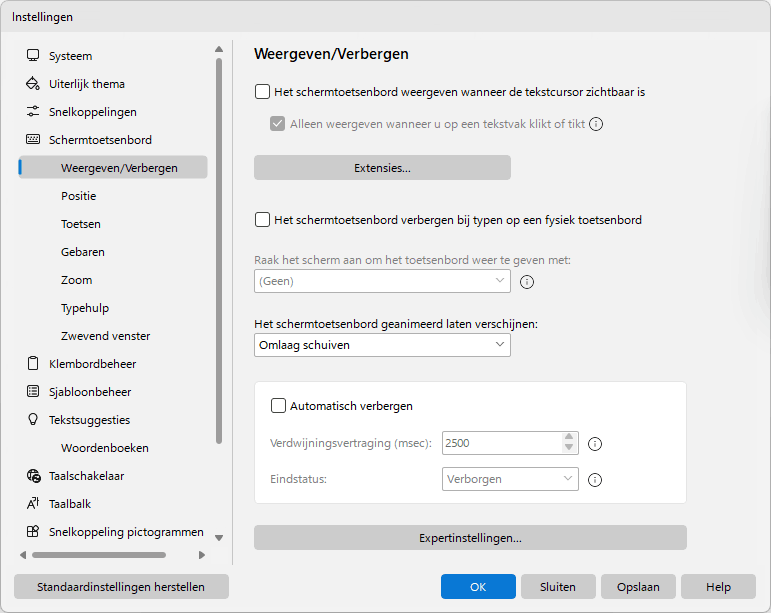Click sidebar horizontal scroll right arrow
Screen dimensions: 771x613
(x=202, y=555)
